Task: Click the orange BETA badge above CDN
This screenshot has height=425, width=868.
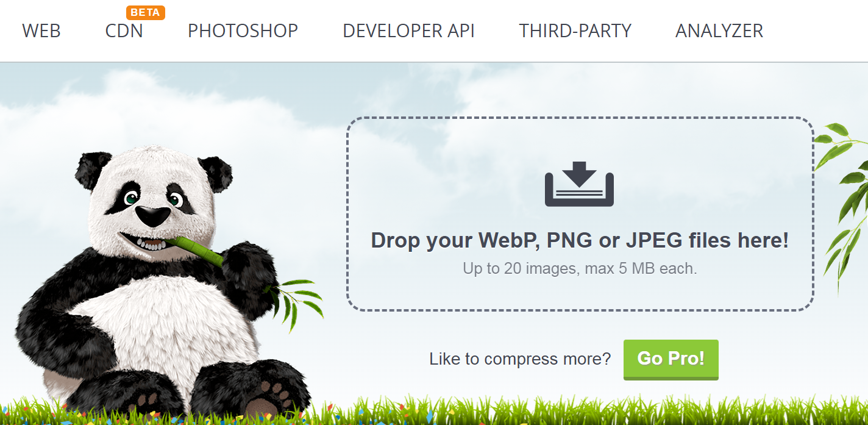Action: [145, 12]
